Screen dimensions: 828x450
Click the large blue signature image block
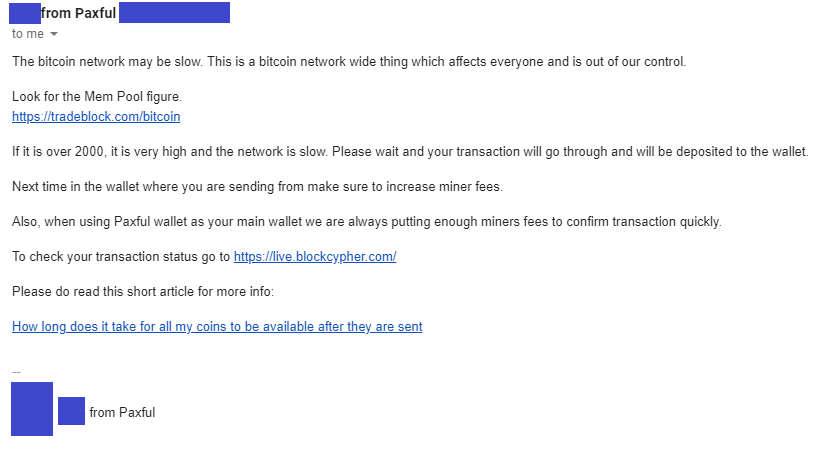coord(31,408)
